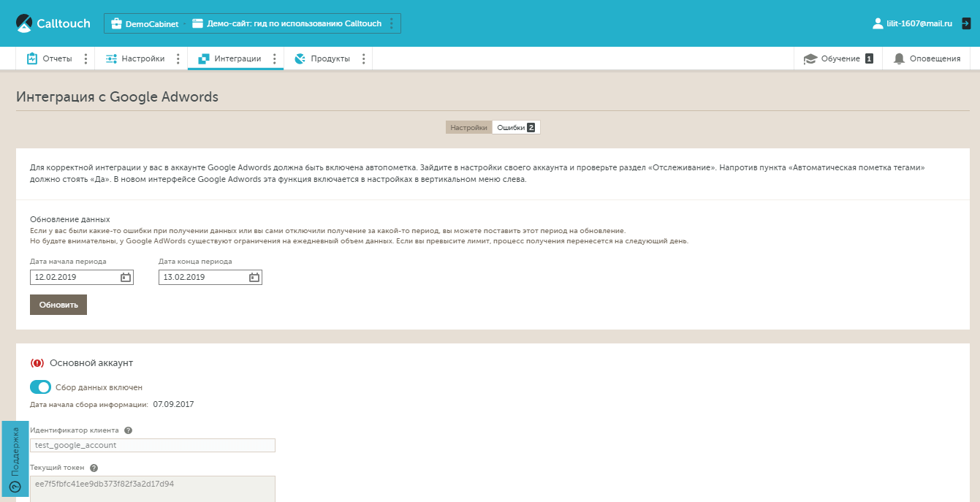
Task: Click the Продукты pie icon
Action: (x=300, y=58)
